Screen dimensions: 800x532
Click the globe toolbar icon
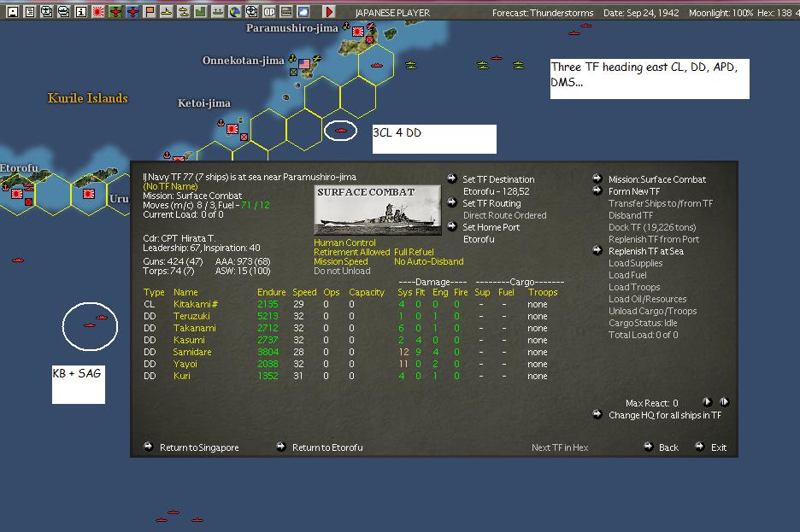pyautogui.click(x=235, y=11)
